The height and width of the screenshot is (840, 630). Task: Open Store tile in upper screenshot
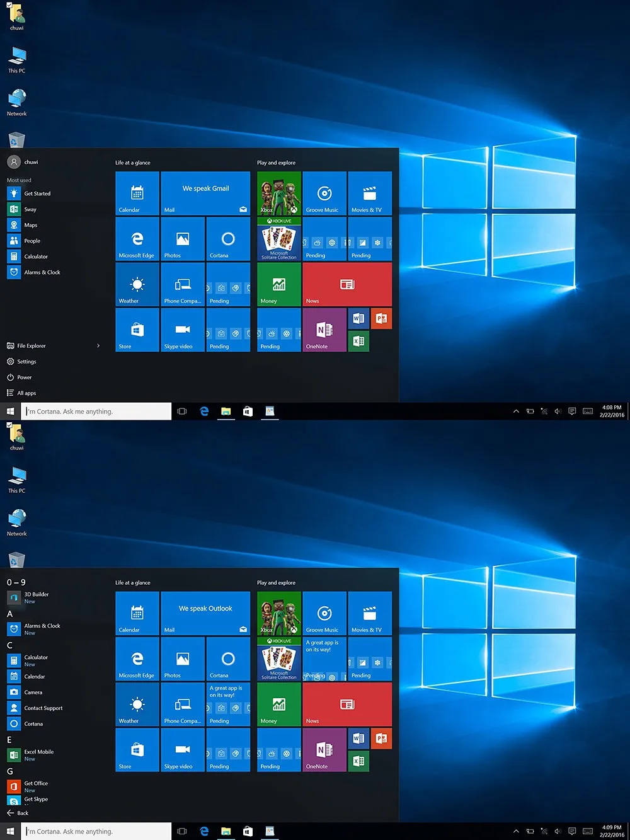click(137, 330)
